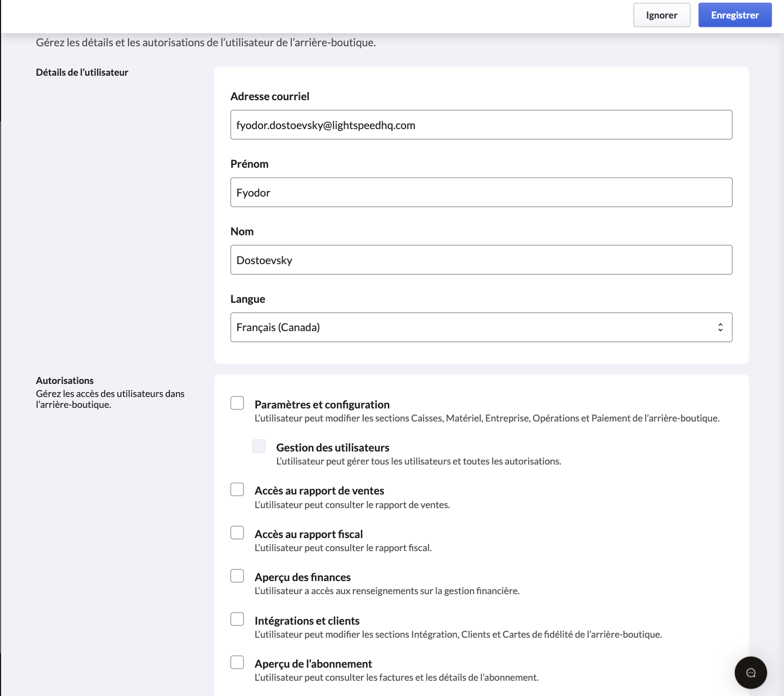Click description about gestion financière
Image resolution: width=784 pixels, height=696 pixels.
click(x=387, y=591)
